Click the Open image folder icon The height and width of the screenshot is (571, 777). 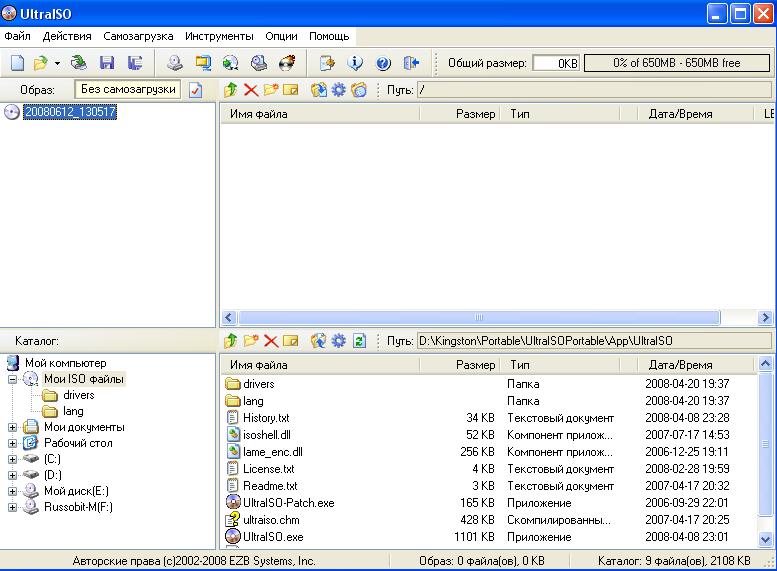[40, 63]
